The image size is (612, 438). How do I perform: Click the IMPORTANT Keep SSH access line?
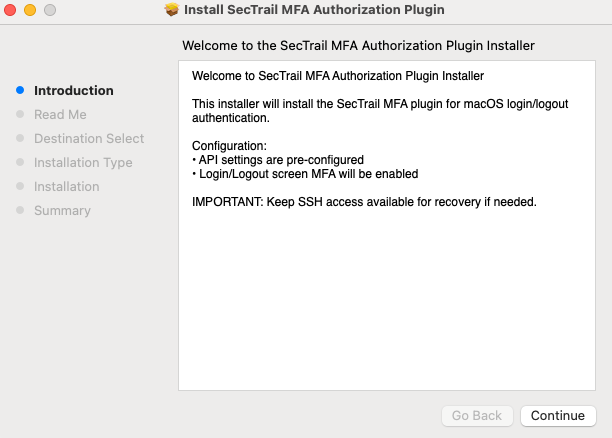tap(364, 202)
